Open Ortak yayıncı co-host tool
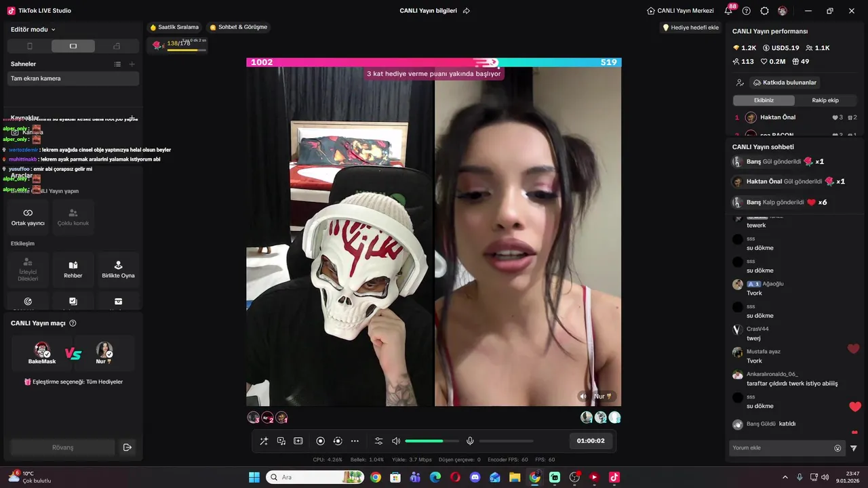The height and width of the screenshot is (488, 868). [x=28, y=217]
